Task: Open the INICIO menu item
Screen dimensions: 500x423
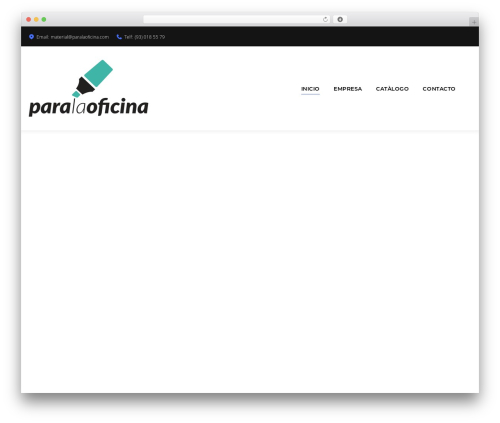Action: coord(310,89)
